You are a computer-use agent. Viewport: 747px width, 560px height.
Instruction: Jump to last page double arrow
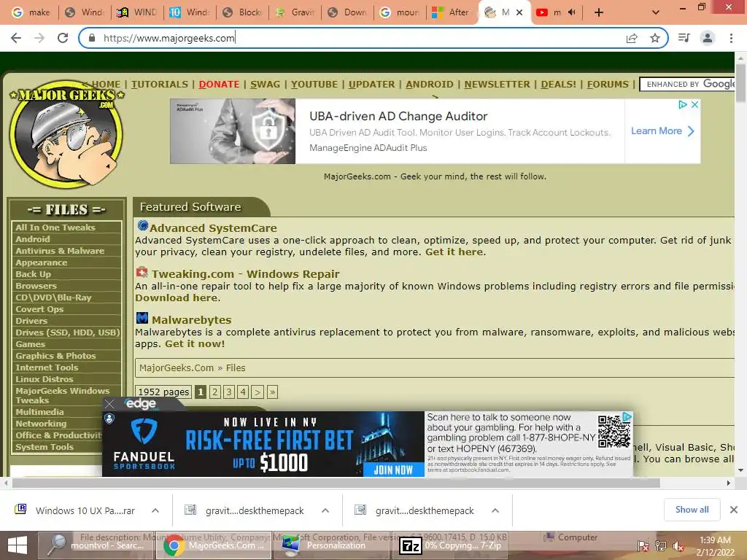(273, 392)
